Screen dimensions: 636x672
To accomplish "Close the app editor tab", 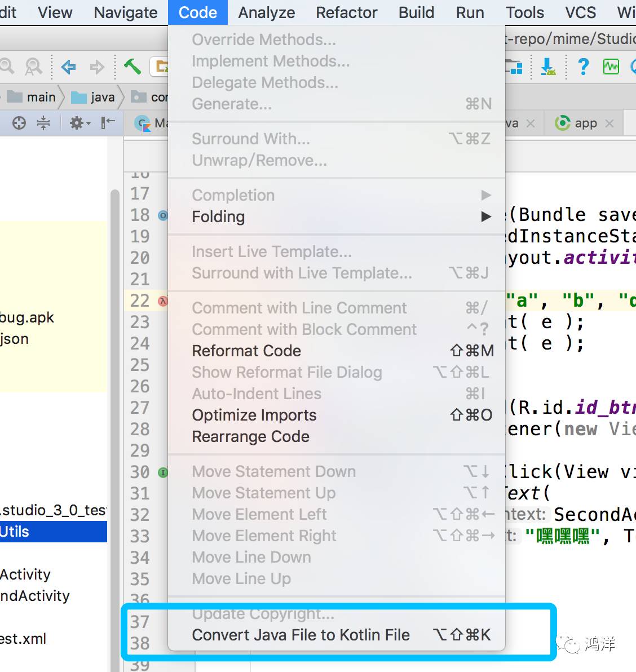I will point(609,123).
